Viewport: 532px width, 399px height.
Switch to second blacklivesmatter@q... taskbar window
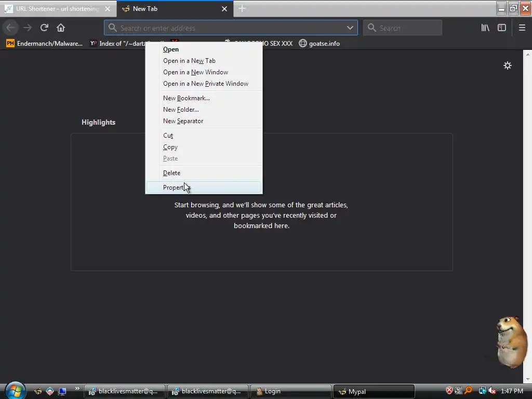point(208,391)
